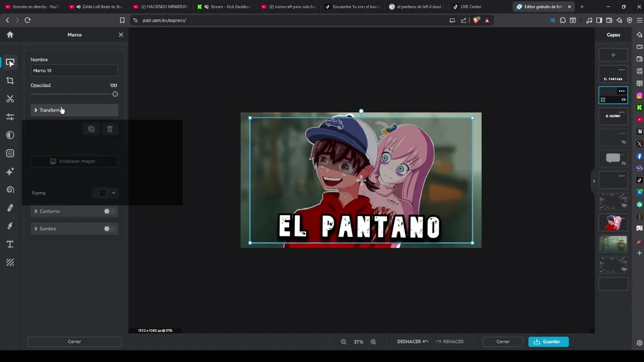This screenshot has height=362, width=644.
Task: Select the Cutout scissors tool
Action: [10, 99]
